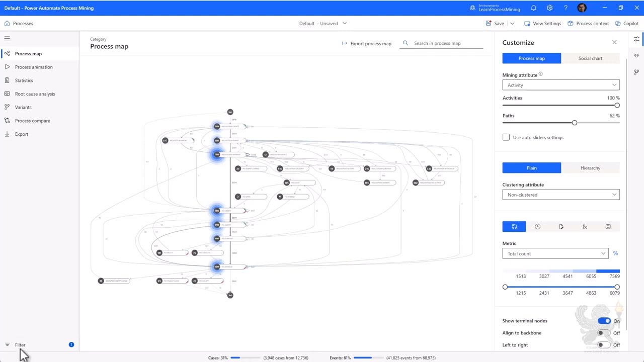Screen dimensions: 644x362
Task: Open View Settings
Action: 542,24
